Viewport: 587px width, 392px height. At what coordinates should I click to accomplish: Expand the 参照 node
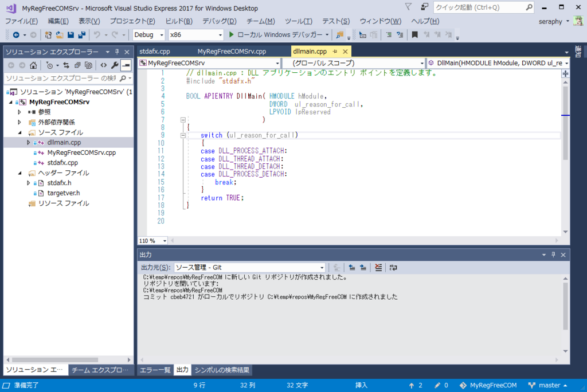coord(19,112)
